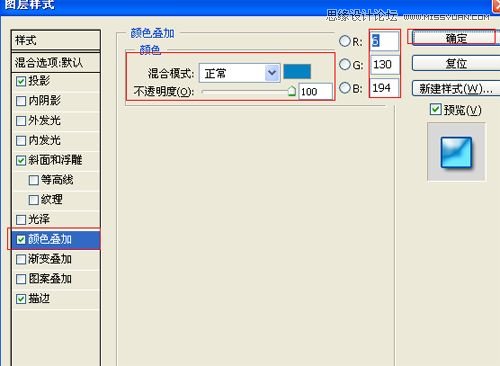500x366 pixels.
Task: Open the 样式 styles list header
Action: coord(56,41)
